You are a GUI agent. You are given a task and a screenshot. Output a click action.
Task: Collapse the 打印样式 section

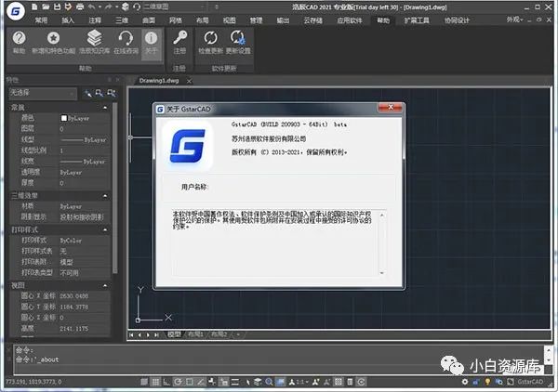pos(105,230)
